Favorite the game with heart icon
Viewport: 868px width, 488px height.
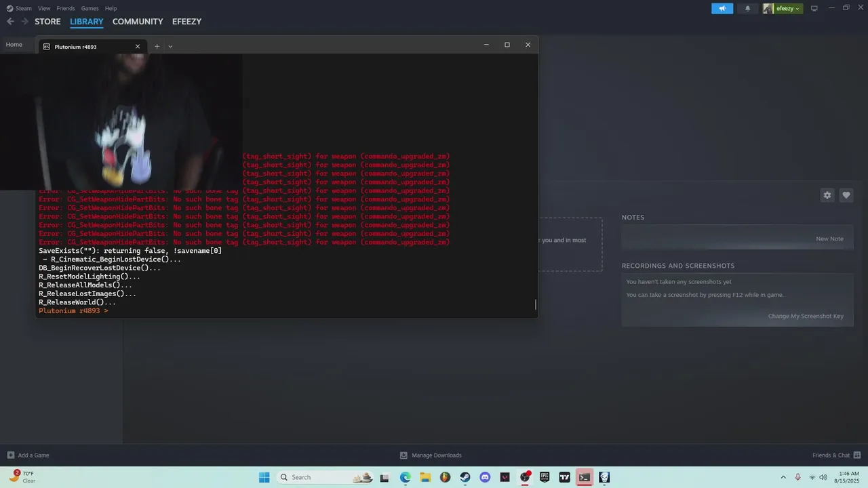(x=846, y=195)
